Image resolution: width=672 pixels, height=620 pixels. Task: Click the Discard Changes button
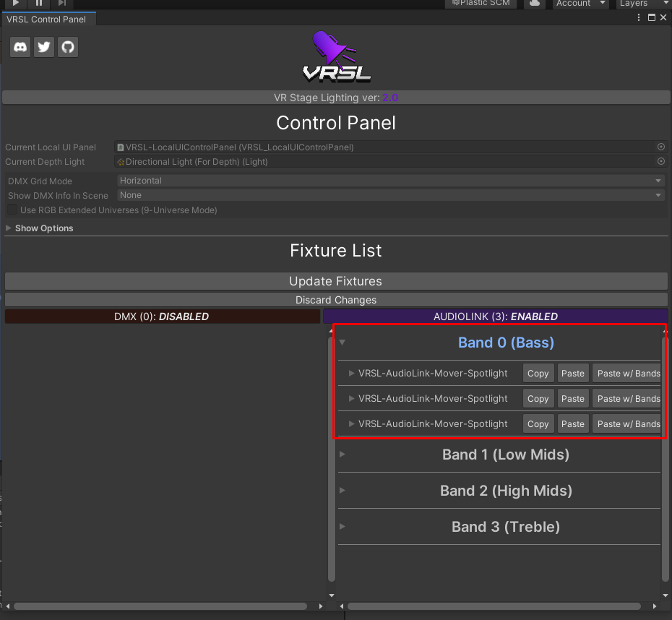pyautogui.click(x=336, y=300)
